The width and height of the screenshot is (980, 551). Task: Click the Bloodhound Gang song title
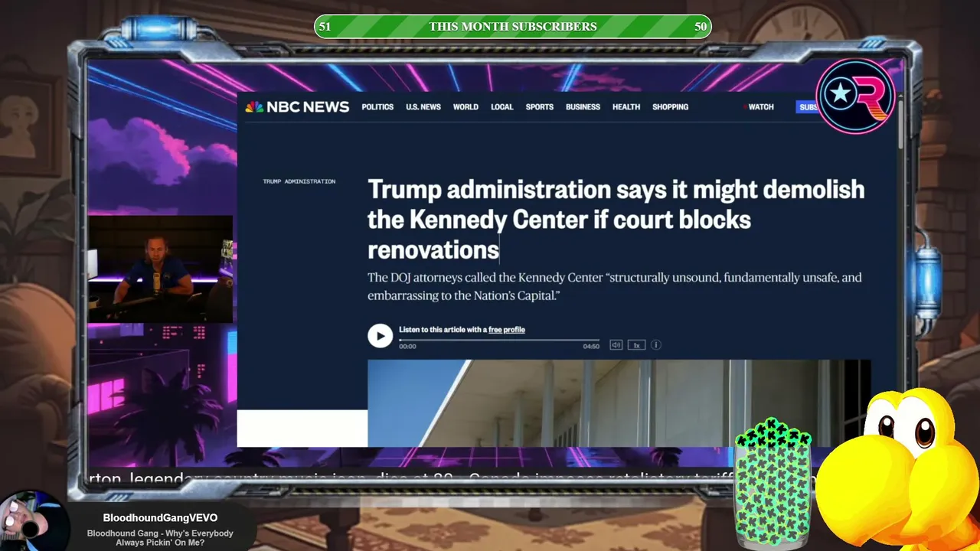160,538
